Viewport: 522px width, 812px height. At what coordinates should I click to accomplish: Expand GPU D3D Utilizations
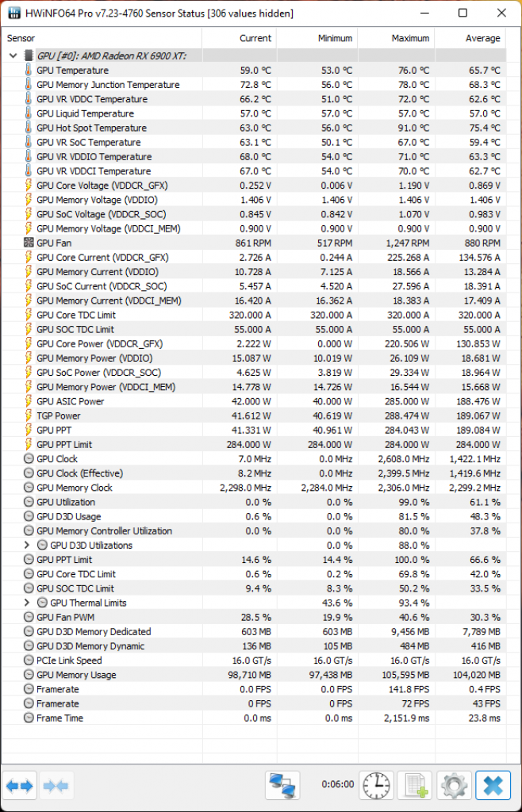coord(28,546)
